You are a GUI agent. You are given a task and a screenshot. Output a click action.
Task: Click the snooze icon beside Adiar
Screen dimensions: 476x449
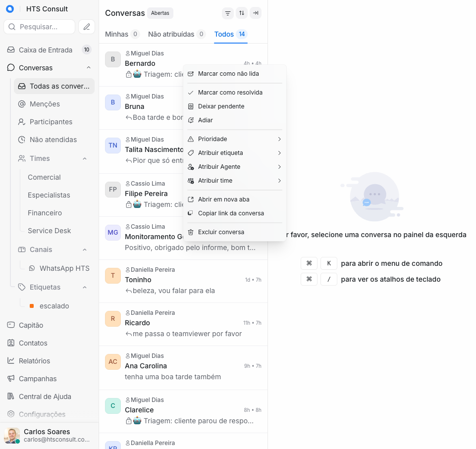[191, 120]
